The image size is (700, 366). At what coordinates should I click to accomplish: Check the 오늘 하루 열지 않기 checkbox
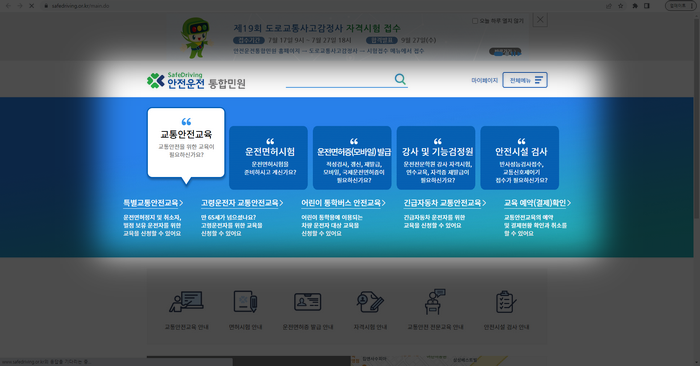pos(475,21)
